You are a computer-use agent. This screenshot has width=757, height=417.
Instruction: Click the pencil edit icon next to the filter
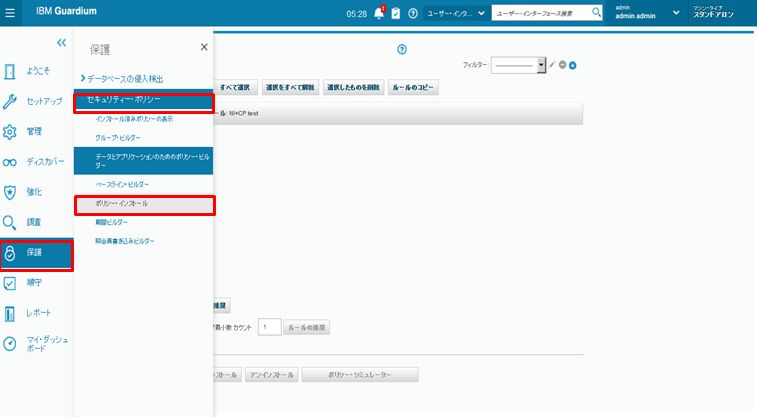point(552,64)
